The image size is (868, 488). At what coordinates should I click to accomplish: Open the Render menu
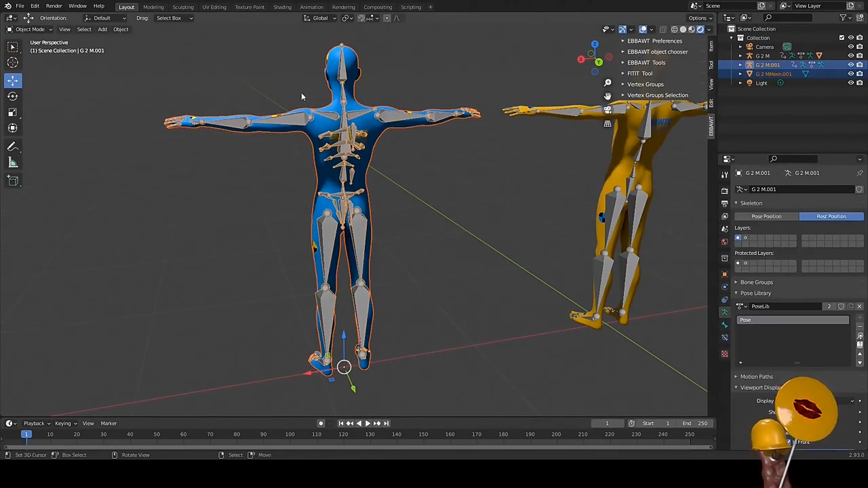click(54, 6)
